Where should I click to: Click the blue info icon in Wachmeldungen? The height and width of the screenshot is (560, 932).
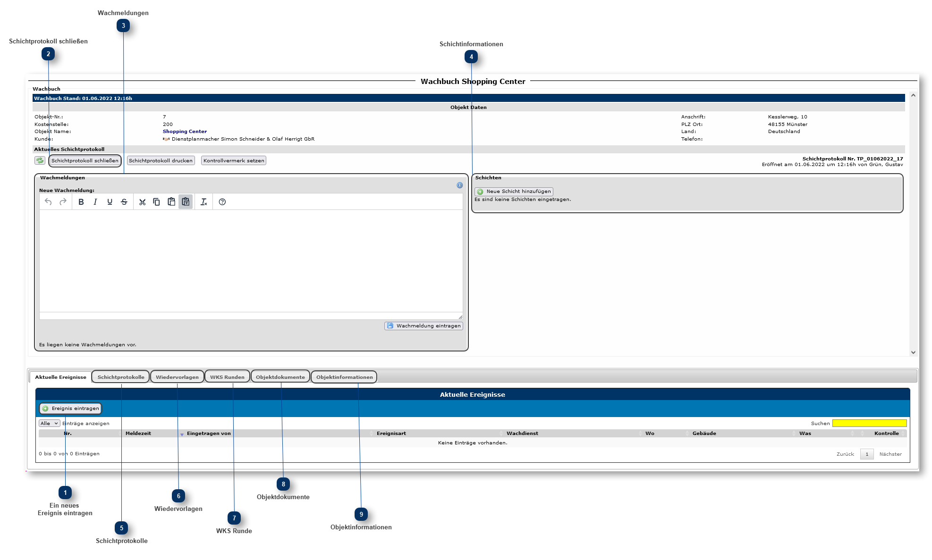click(460, 185)
